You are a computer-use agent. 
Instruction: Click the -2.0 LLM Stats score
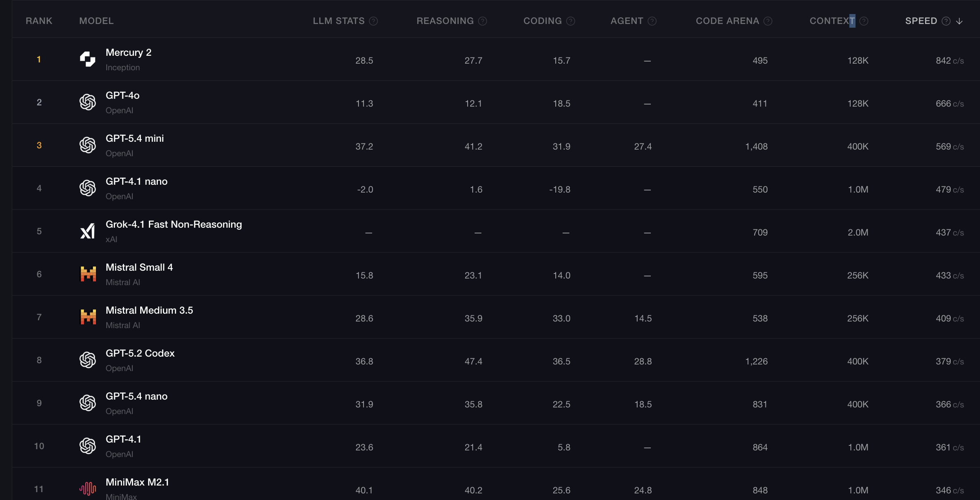tap(365, 190)
